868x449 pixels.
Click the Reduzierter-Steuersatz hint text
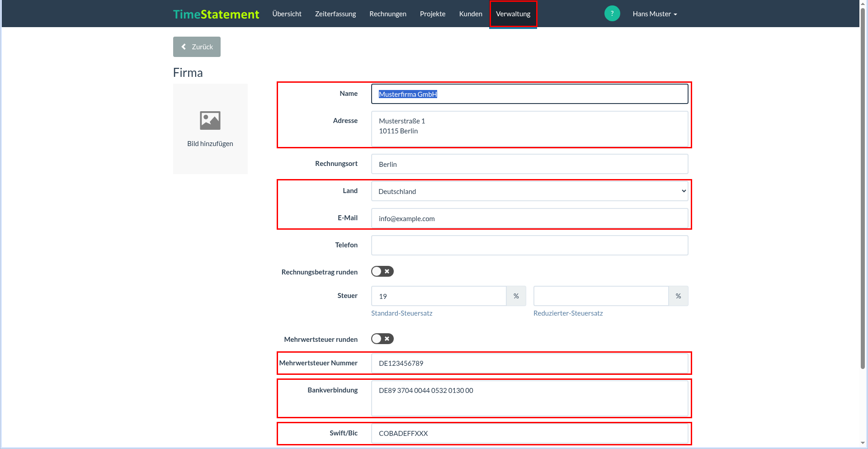[x=568, y=313]
